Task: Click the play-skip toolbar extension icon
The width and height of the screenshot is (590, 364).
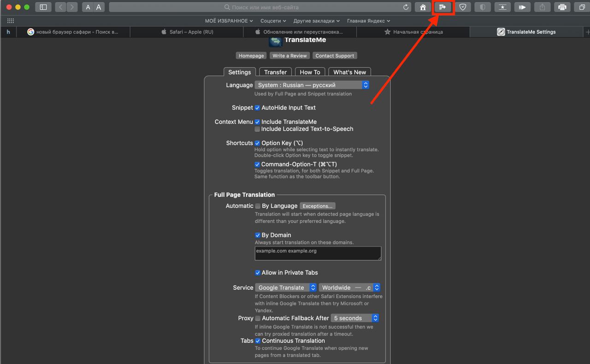Action: tap(522, 7)
